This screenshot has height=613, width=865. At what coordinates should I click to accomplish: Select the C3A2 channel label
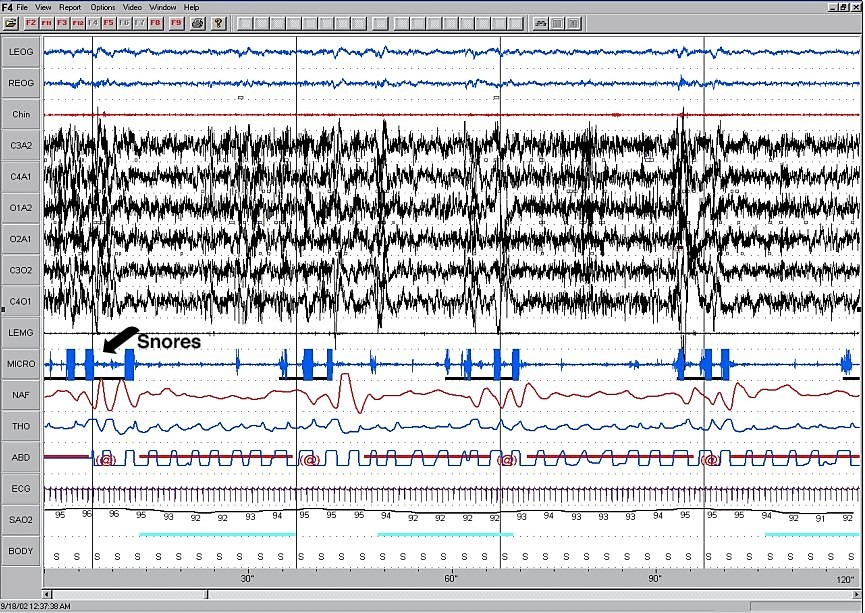pos(21,146)
